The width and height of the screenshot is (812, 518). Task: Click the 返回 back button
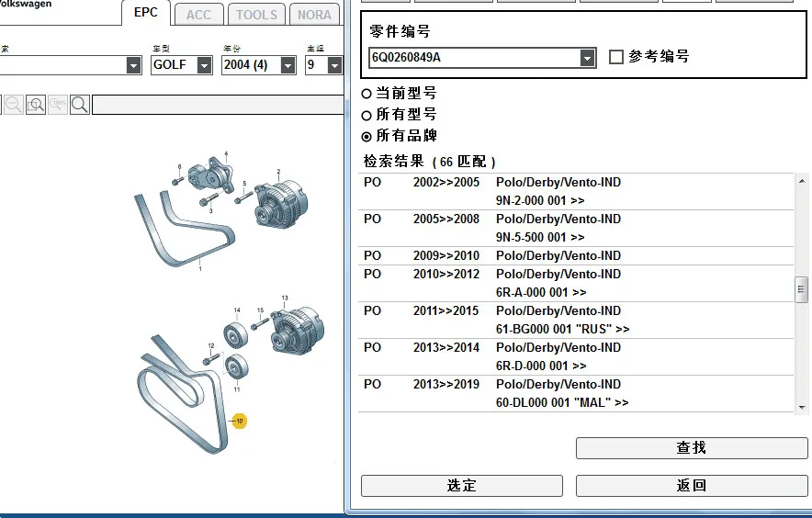pyautogui.click(x=692, y=485)
